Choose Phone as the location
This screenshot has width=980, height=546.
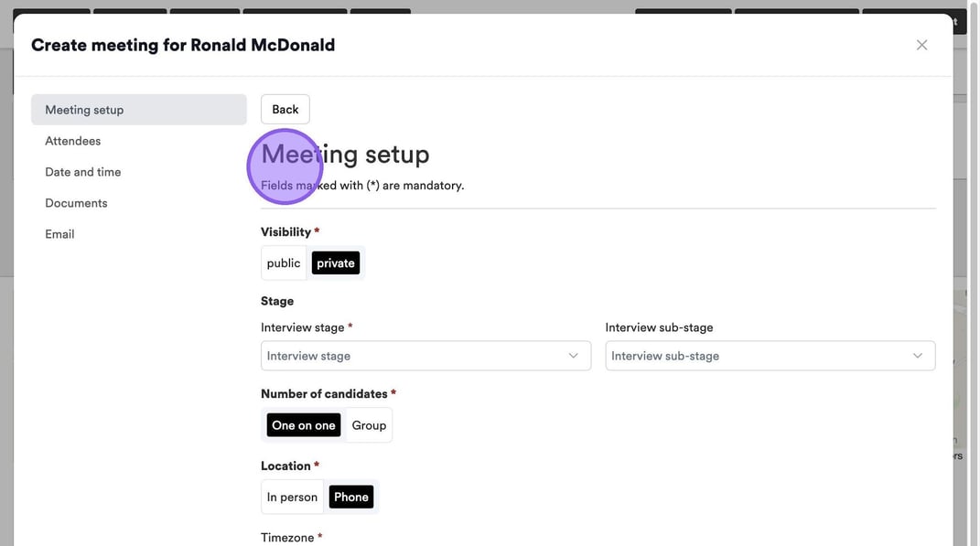tap(351, 498)
